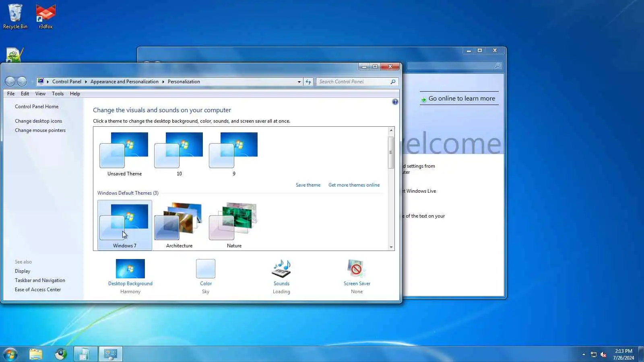Screen dimensions: 644x362
Task: Open the Desktop Background settings icon
Action: pyautogui.click(x=130, y=269)
